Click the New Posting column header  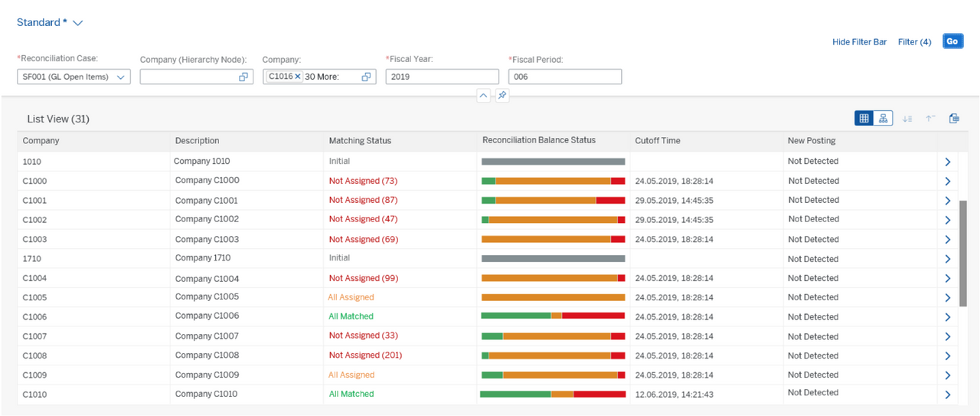812,141
